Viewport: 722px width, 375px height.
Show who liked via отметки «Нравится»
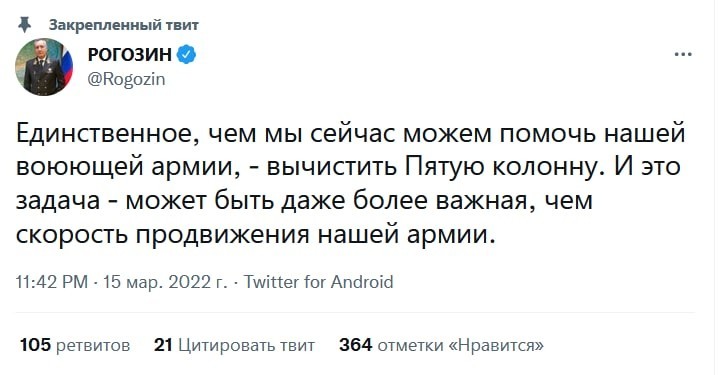click(460, 345)
